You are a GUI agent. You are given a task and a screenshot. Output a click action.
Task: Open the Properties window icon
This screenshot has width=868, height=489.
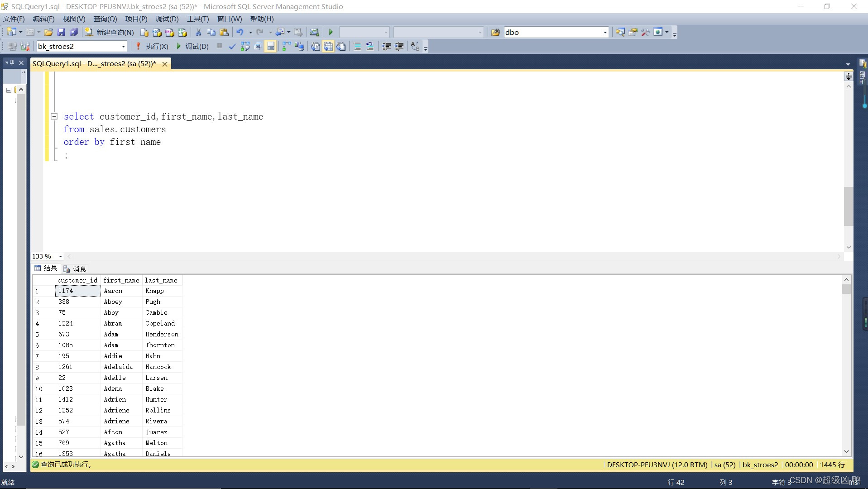pos(633,32)
